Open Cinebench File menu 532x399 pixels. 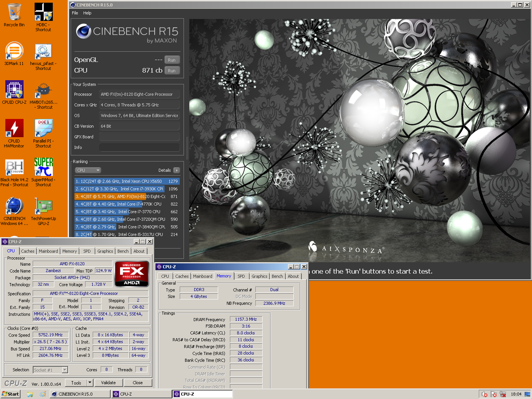(x=75, y=13)
